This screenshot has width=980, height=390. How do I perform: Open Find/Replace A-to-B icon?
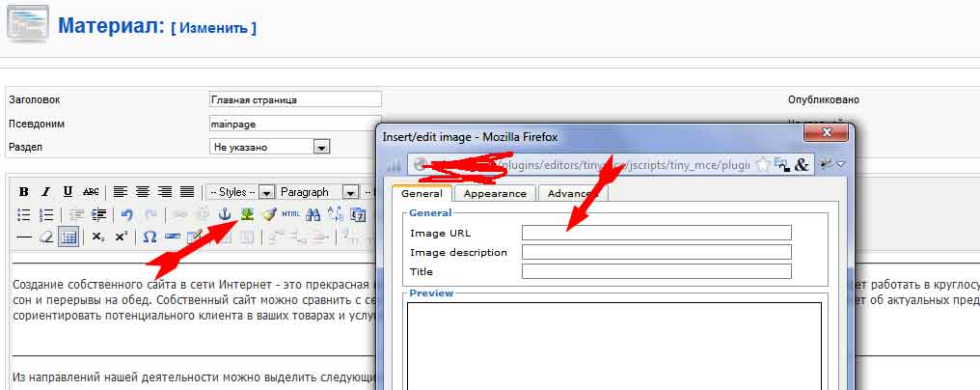[336, 214]
